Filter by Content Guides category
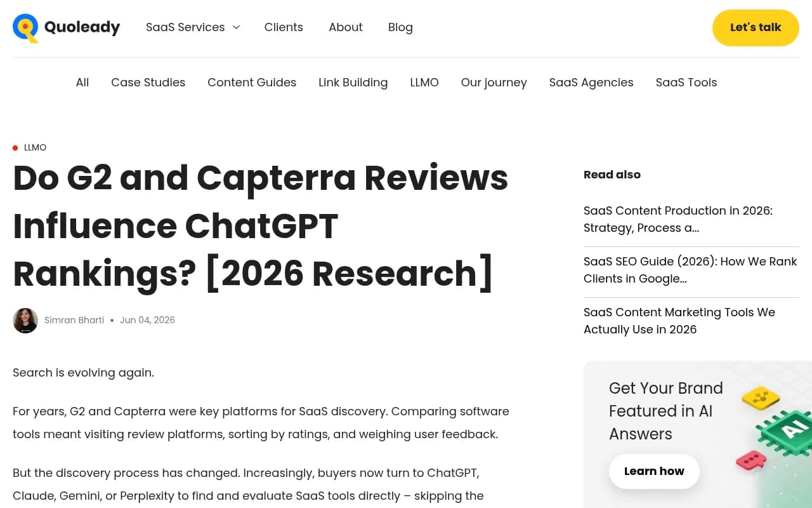812x508 pixels. (252, 83)
